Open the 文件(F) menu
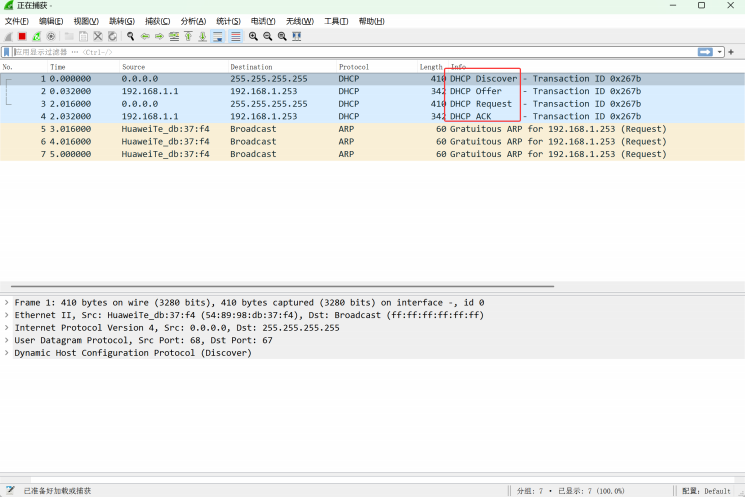 (17, 21)
